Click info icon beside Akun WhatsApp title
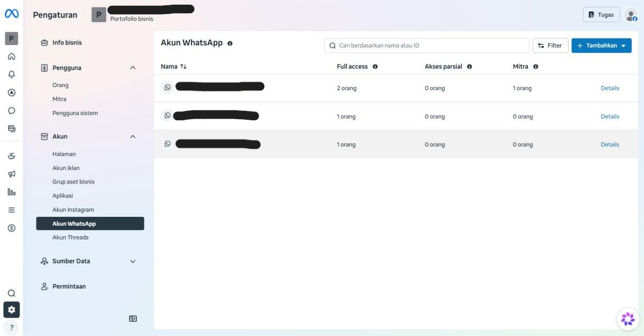The width and height of the screenshot is (644, 336). click(230, 43)
